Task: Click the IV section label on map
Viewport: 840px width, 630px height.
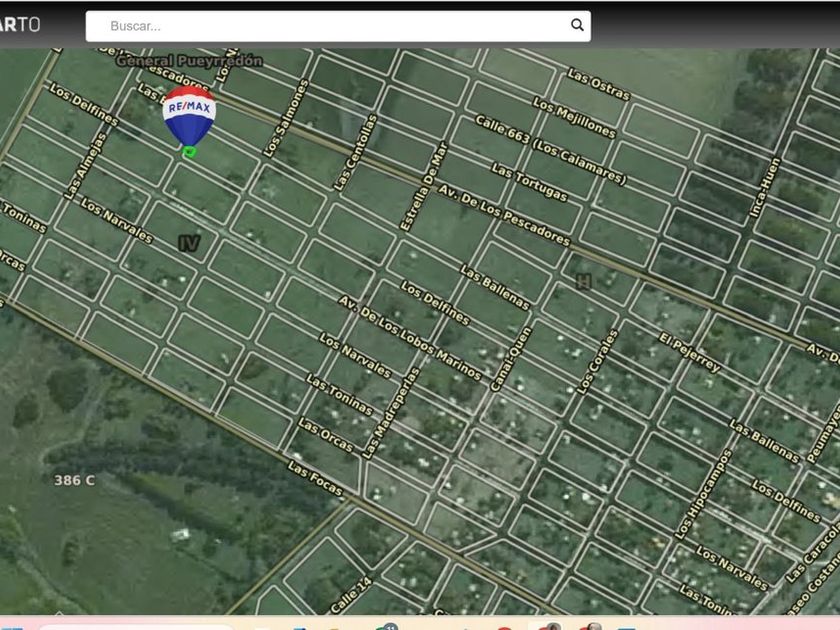Action: click(x=189, y=243)
